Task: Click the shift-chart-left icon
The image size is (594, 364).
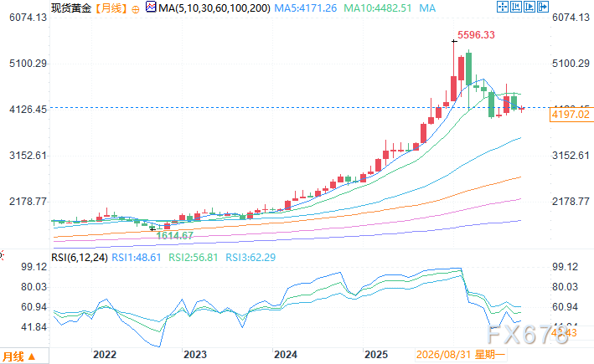Action: tap(515, 7)
